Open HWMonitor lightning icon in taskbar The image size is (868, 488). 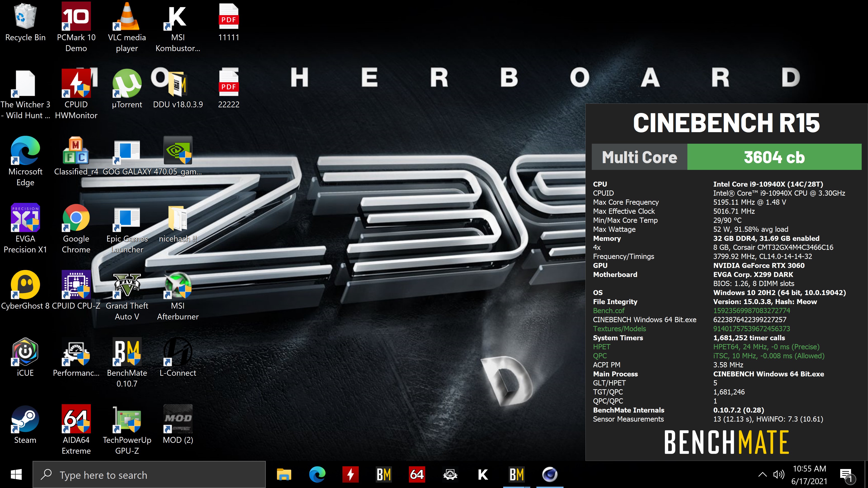tap(350, 474)
